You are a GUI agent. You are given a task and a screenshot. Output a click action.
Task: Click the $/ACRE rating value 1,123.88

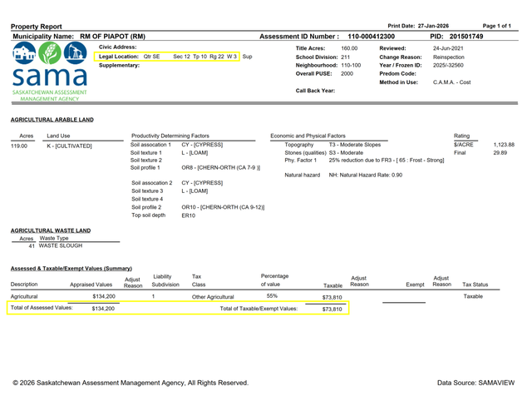(x=504, y=145)
